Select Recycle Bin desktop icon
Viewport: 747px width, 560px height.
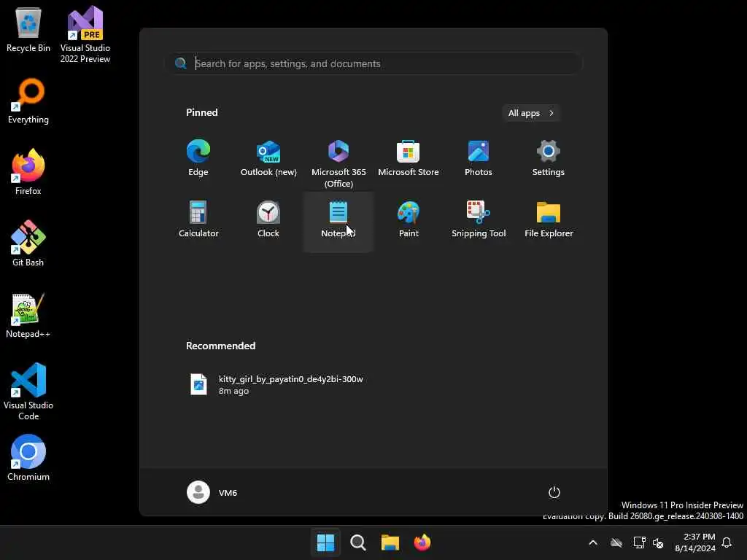click(x=28, y=30)
